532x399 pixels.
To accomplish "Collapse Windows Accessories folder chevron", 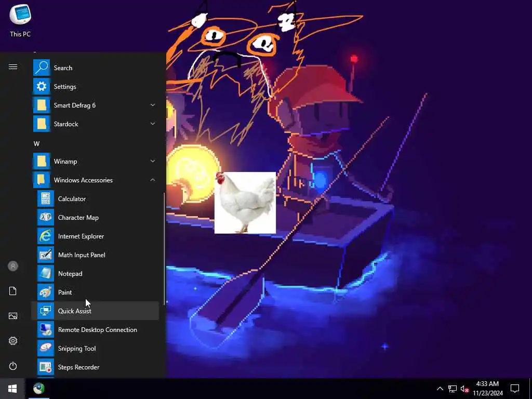I will pos(153,180).
